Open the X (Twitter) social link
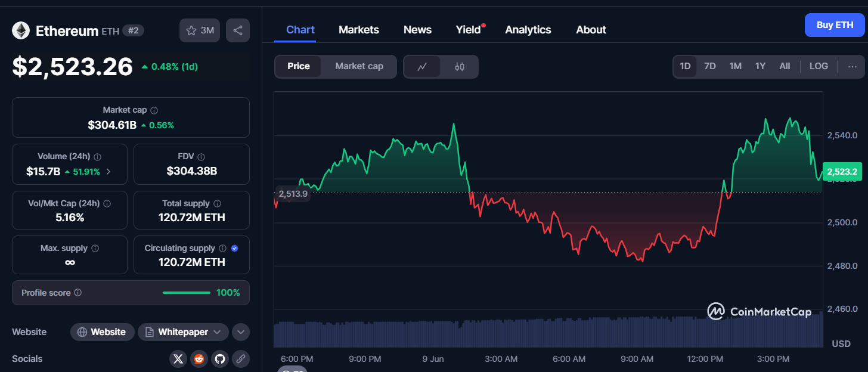The image size is (868, 372). click(178, 359)
